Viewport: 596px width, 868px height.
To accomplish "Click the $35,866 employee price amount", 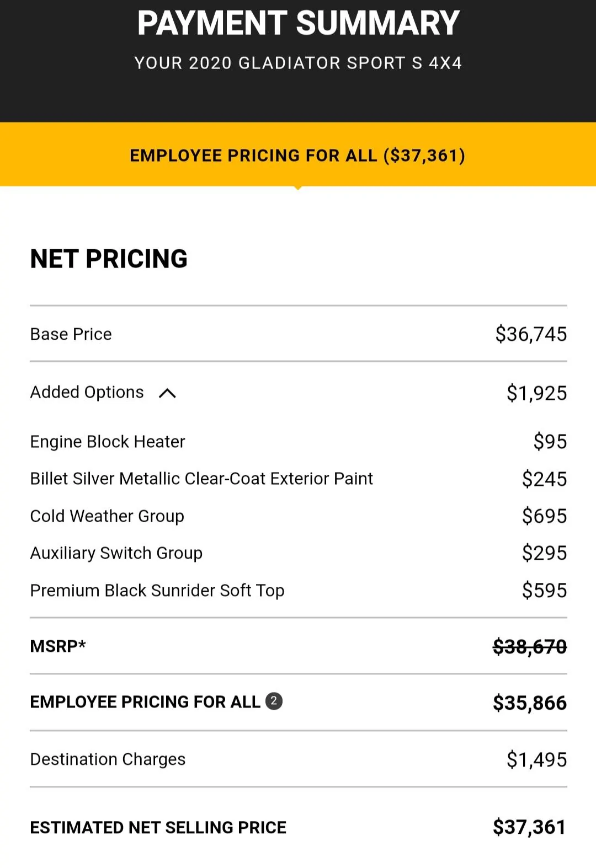I will point(530,703).
